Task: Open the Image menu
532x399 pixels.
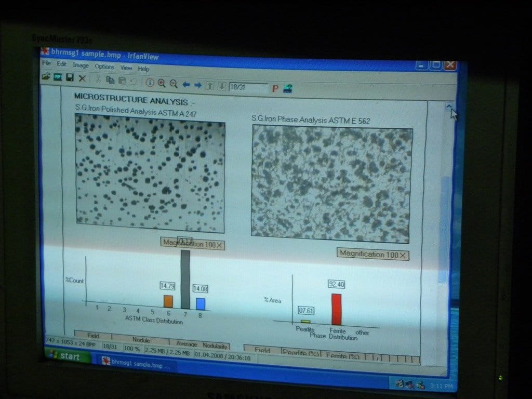Action: [x=81, y=65]
